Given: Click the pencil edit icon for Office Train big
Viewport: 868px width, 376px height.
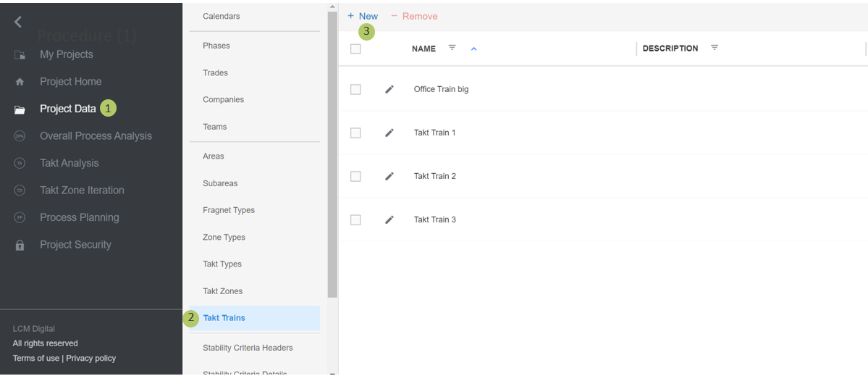Looking at the screenshot, I should click(x=389, y=89).
